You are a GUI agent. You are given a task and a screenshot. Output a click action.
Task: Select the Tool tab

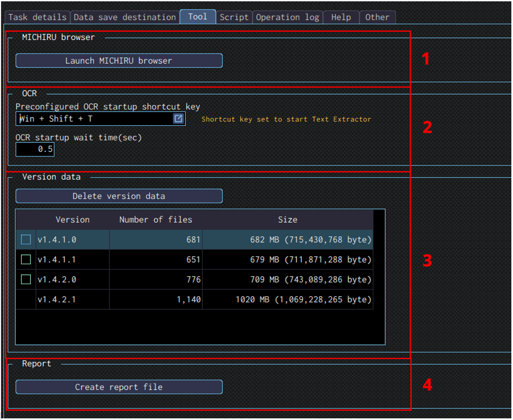(x=198, y=17)
